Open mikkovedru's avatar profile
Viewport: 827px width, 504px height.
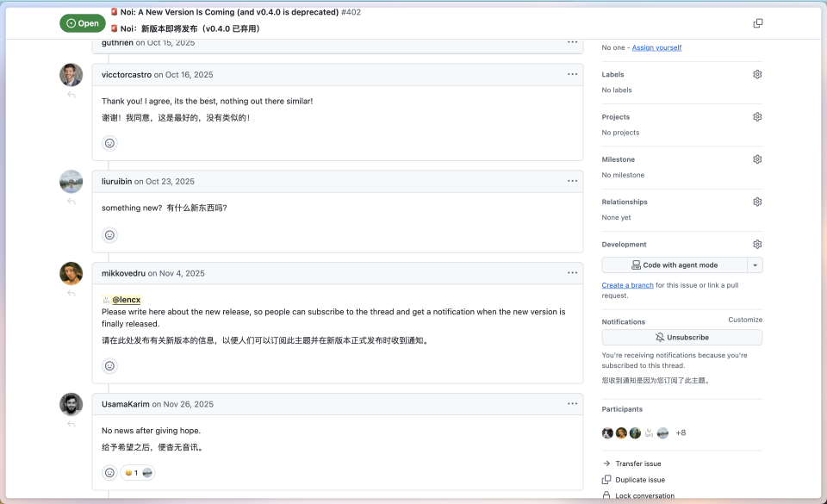72,274
